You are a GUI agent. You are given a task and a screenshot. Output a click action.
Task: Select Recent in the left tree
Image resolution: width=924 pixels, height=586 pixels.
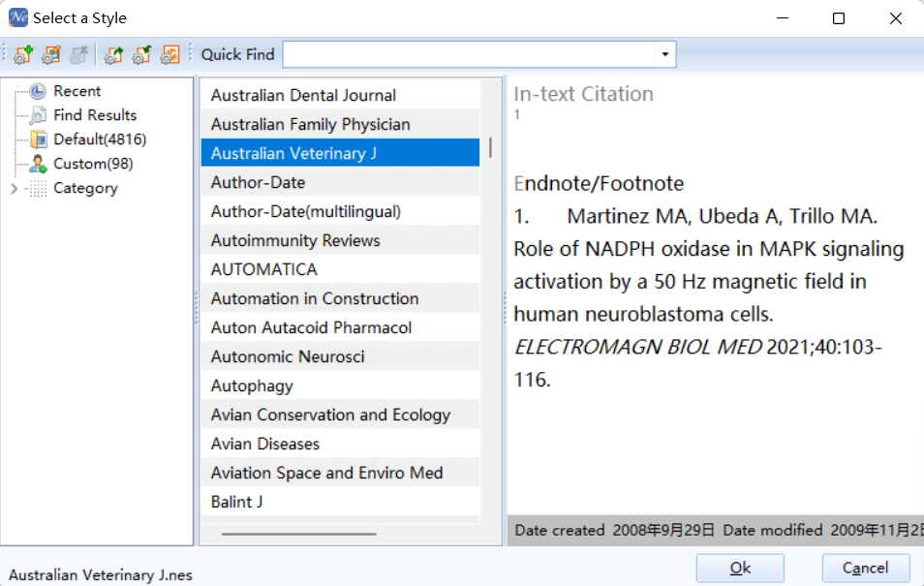77,91
